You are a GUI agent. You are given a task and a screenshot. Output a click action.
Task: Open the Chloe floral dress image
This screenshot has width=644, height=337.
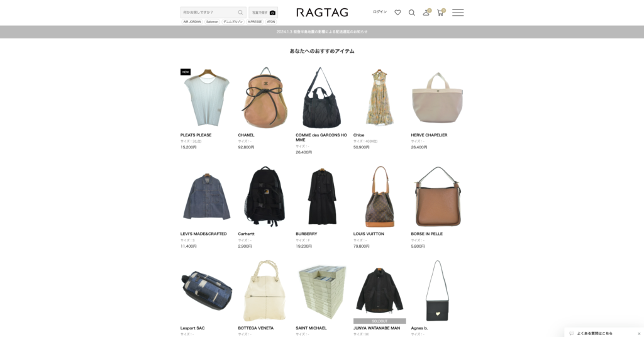[379, 97]
